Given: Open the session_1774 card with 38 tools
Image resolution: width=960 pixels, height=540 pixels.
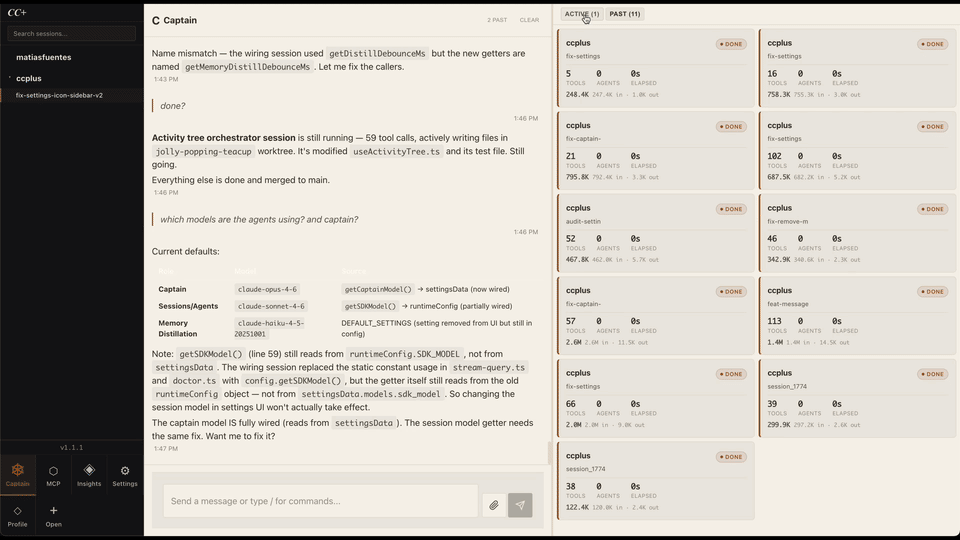Looking at the screenshot, I should tap(656, 481).
